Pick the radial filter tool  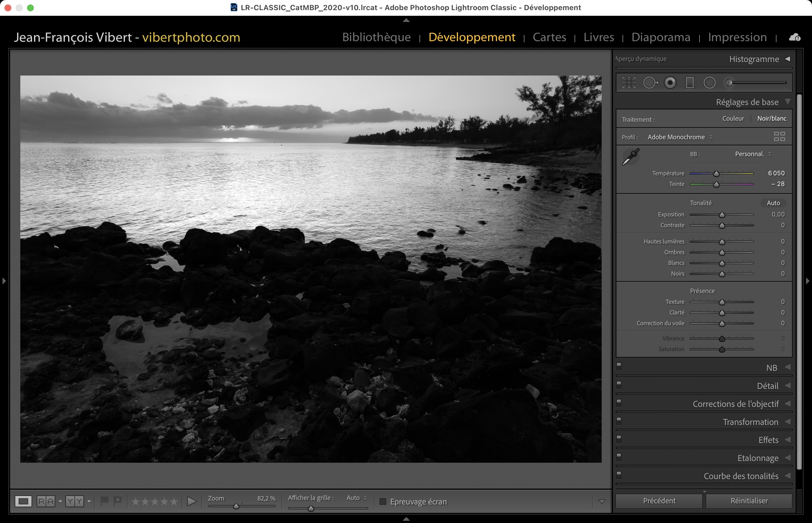(709, 83)
